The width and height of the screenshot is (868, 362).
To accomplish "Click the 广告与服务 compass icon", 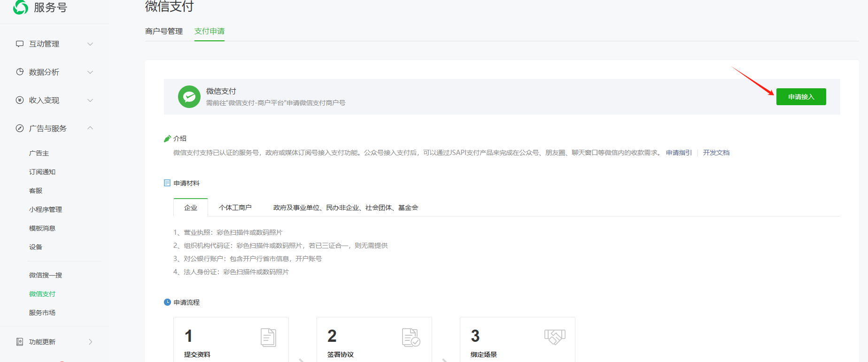I will pyautogui.click(x=20, y=128).
